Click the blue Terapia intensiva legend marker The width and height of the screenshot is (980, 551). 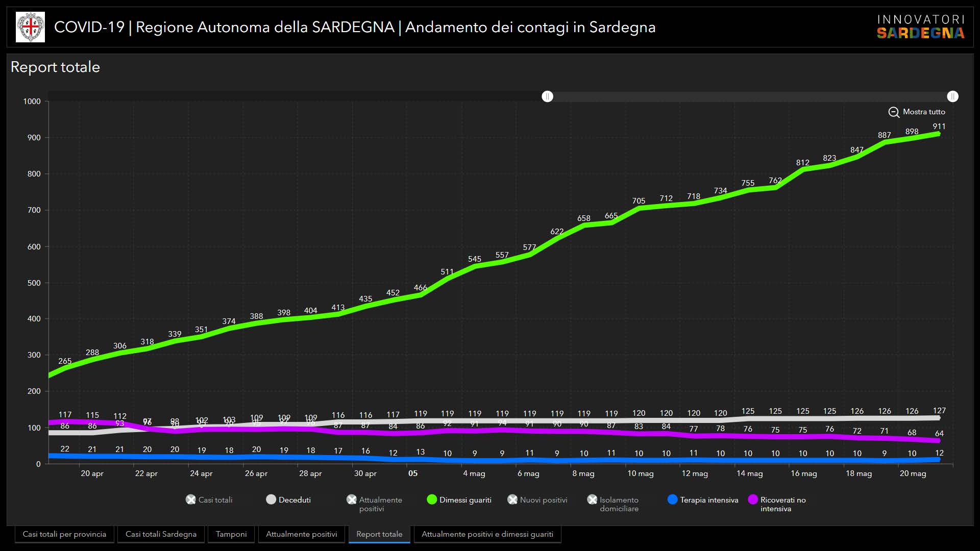pos(672,500)
